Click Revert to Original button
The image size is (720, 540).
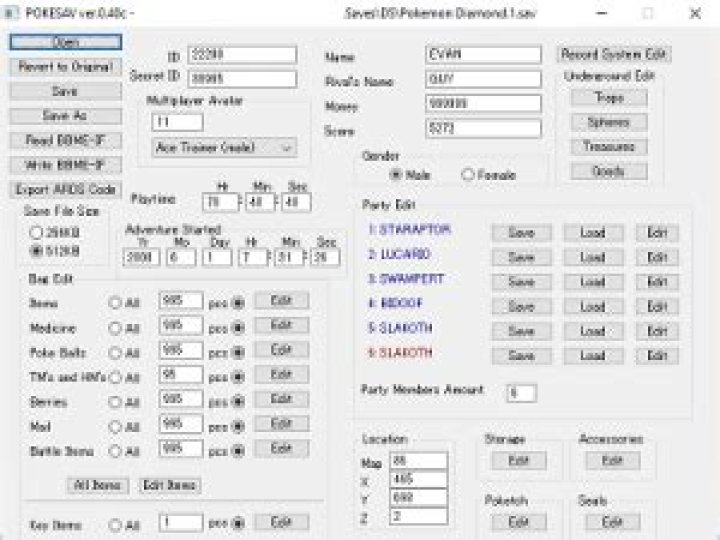pos(66,67)
